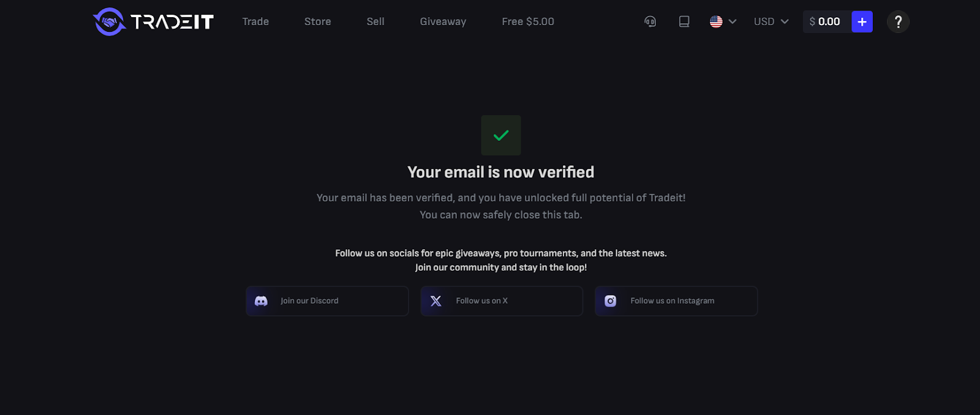980x415 pixels.
Task: Click the Instagram camera icon
Action: click(x=610, y=301)
